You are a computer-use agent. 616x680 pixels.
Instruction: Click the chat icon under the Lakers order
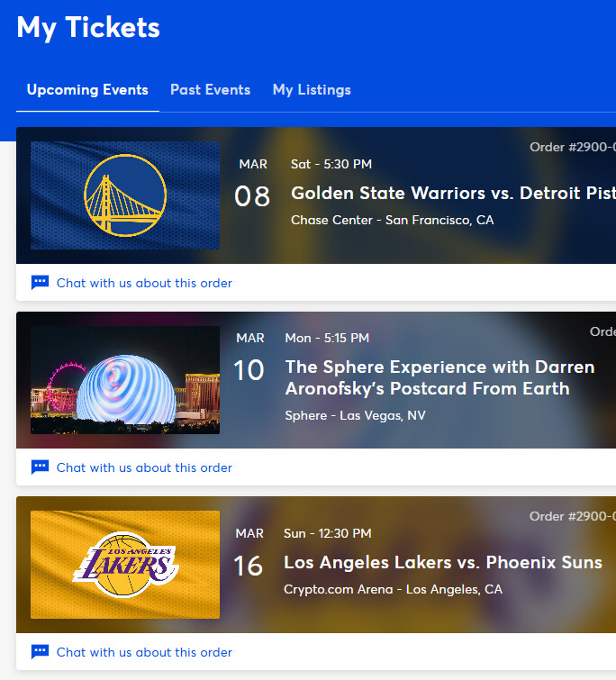[40, 652]
